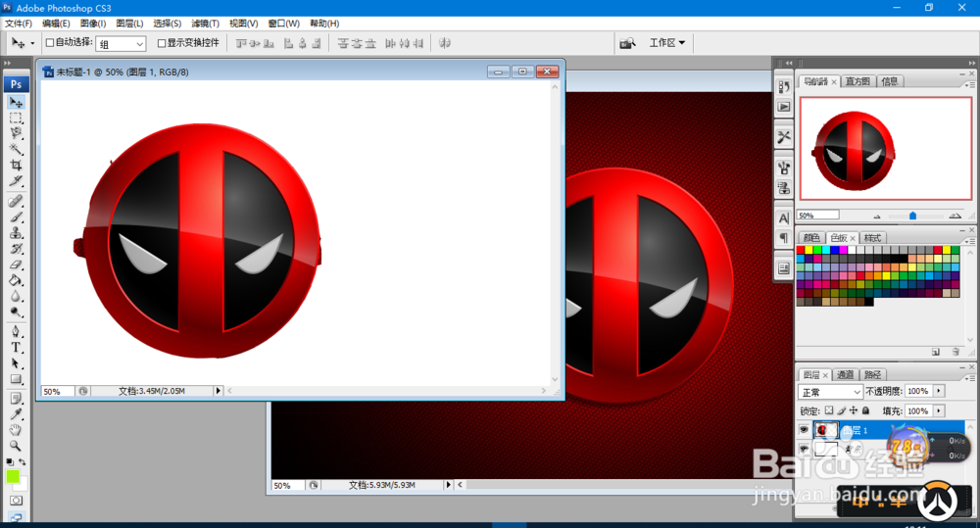Open the Character panel from the dock

pyautogui.click(x=784, y=218)
